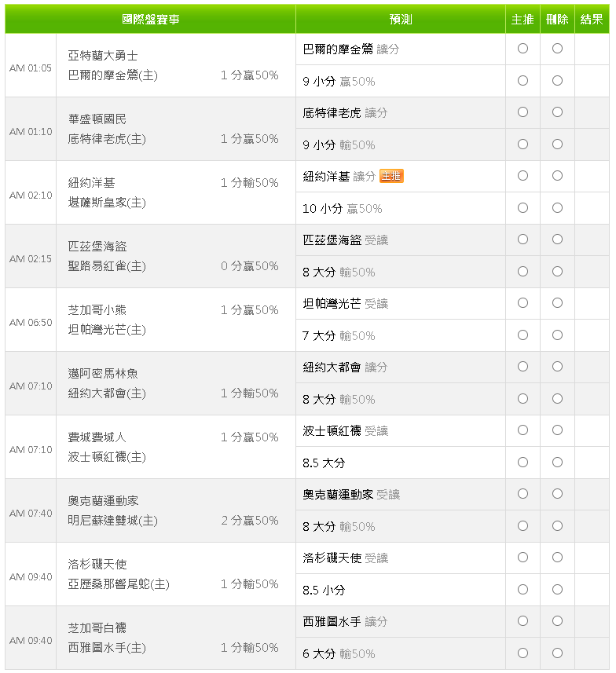Select 主推 radio for 西雅圖水手 讓分
Screen dimensions: 616x673
[x=522, y=621]
